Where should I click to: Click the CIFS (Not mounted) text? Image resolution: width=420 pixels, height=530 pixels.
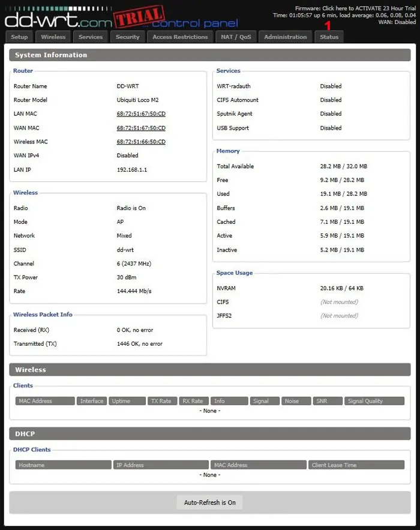click(339, 302)
